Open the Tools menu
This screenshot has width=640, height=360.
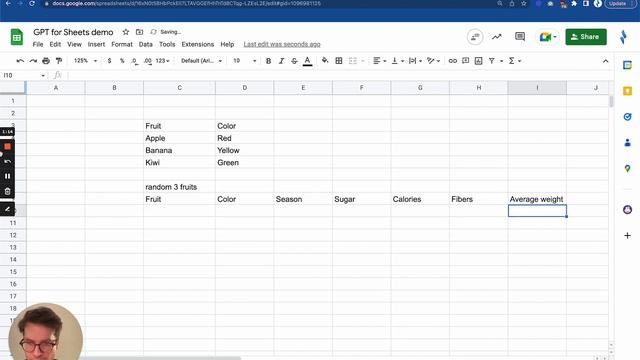(x=167, y=44)
